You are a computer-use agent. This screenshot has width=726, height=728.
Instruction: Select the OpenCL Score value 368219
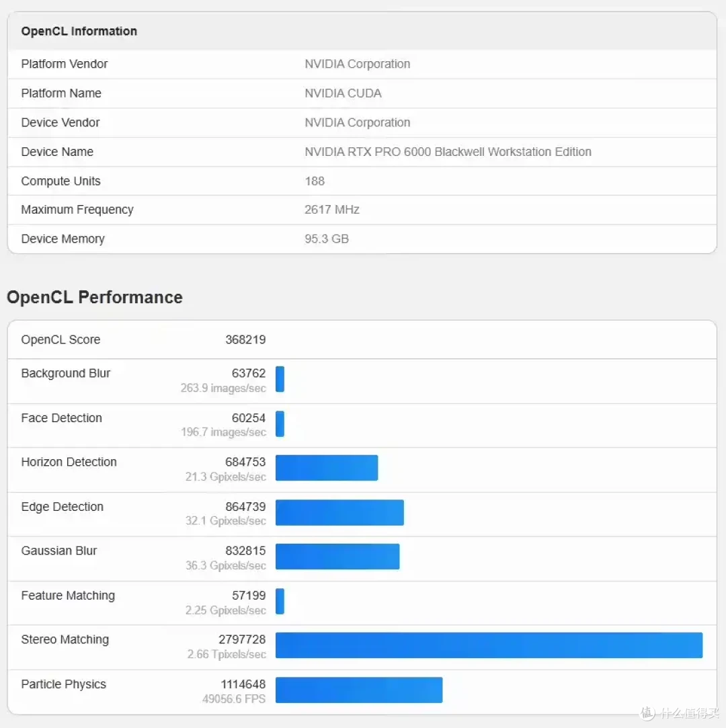pos(245,339)
